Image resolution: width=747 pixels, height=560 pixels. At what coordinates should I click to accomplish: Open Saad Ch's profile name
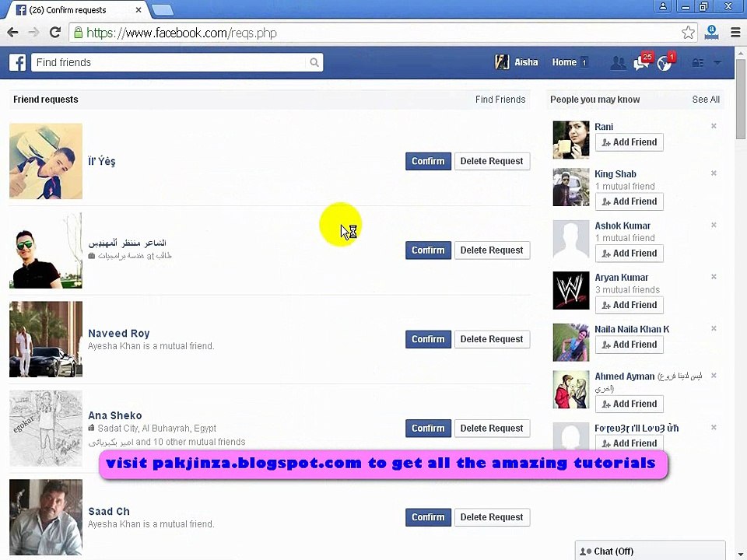(x=109, y=512)
